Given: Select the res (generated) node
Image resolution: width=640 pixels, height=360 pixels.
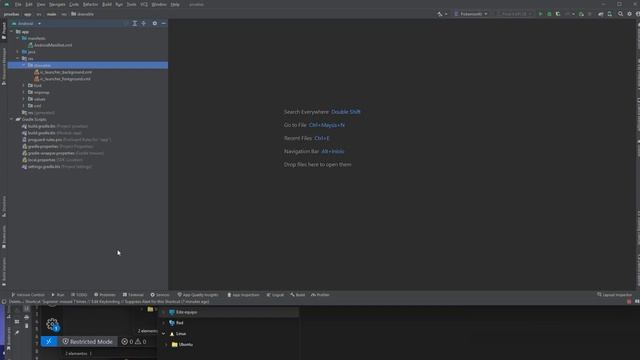Looking at the screenshot, I should coord(38,113).
